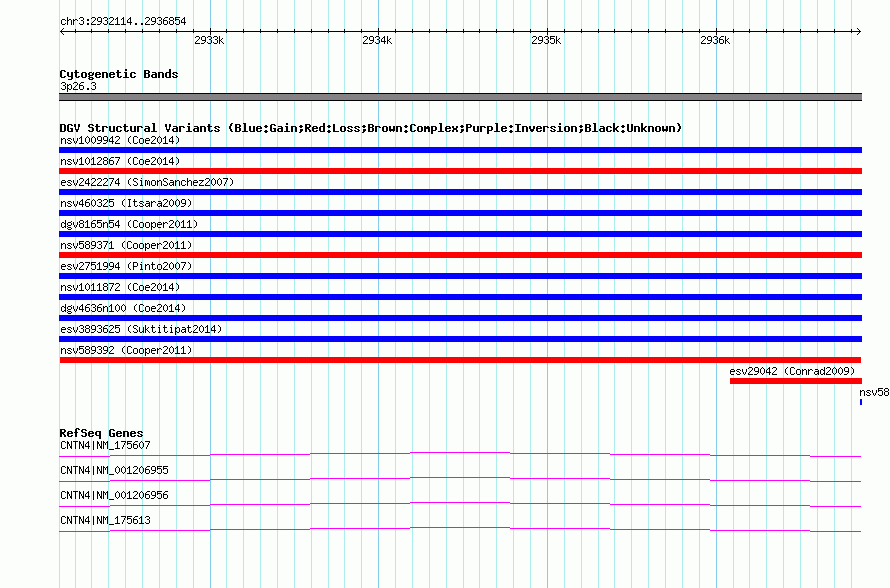Select the CNTN4|NM_001206956 magenta transcript line

click(460, 503)
